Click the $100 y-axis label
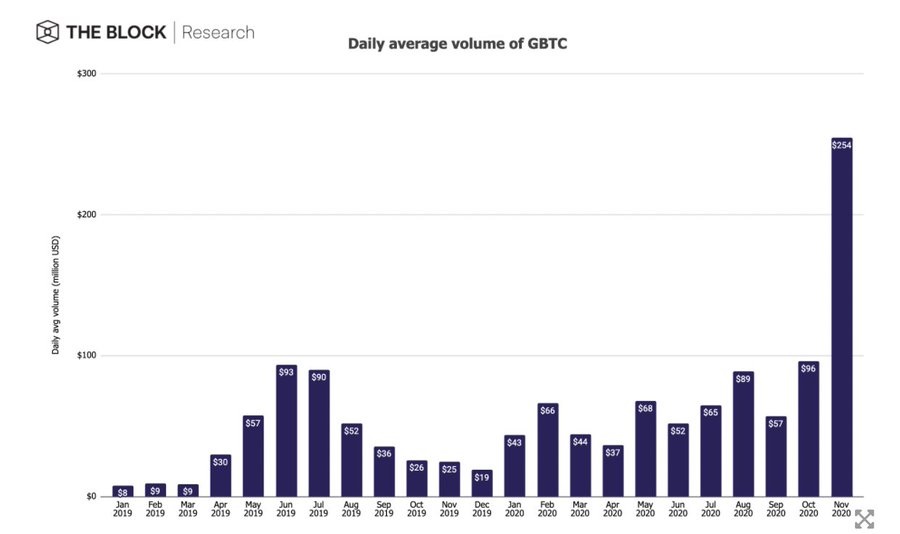The height and width of the screenshot is (534, 900). tap(87, 355)
